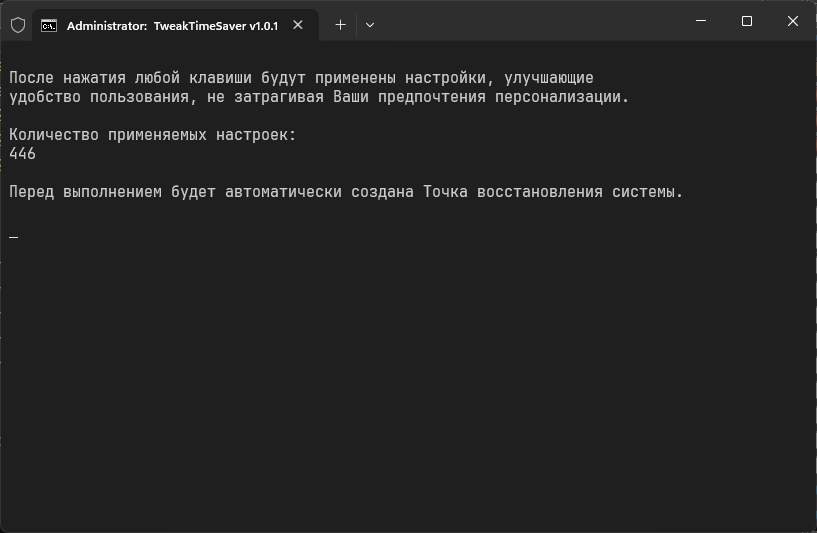Maximize the terminal window

[x=747, y=21]
